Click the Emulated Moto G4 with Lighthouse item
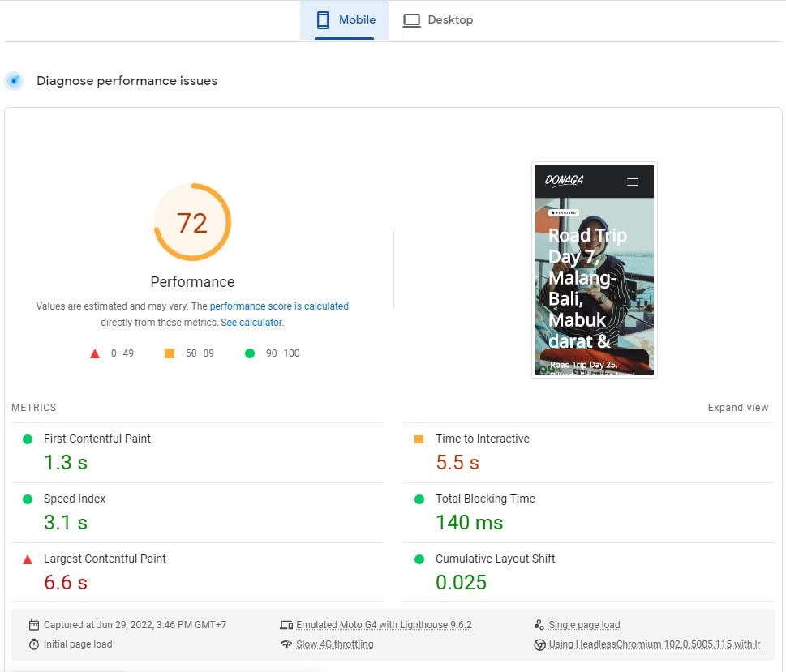The width and height of the screenshot is (786, 672). [384, 625]
